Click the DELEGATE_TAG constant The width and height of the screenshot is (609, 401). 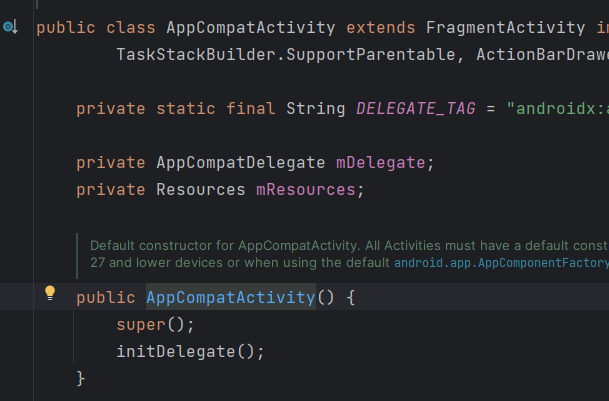(416, 109)
